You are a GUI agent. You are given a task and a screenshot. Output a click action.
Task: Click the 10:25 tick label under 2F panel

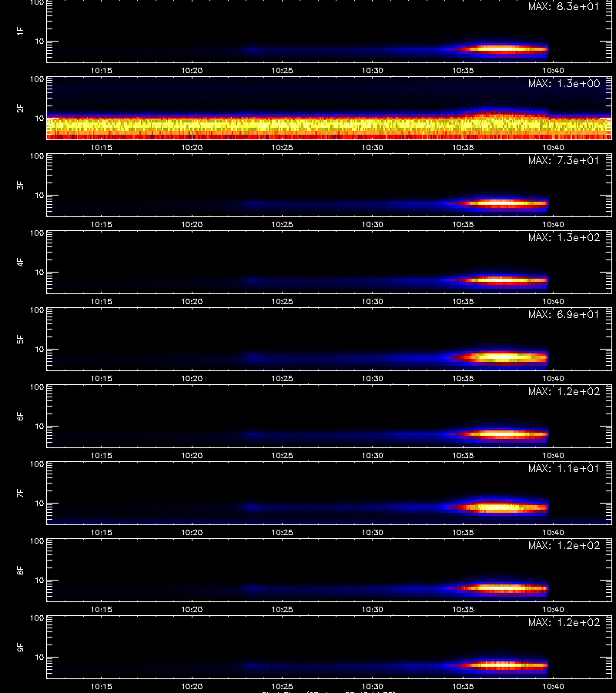point(282,148)
